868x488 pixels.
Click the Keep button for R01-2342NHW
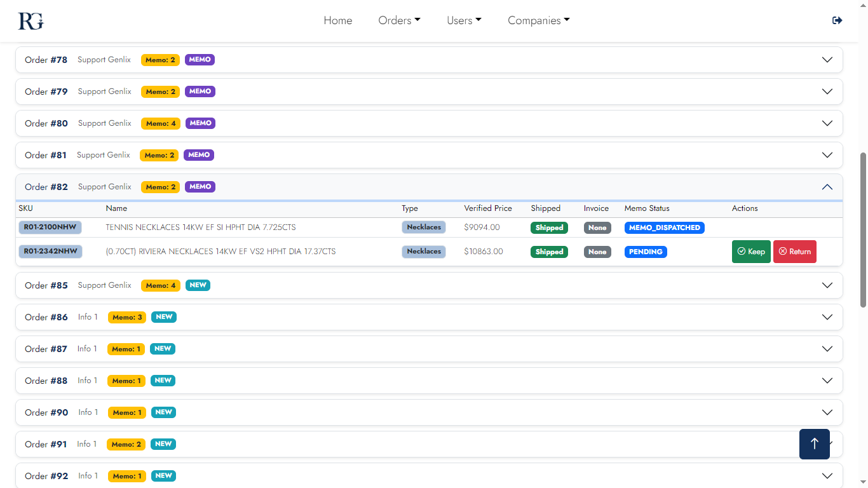tap(750, 252)
